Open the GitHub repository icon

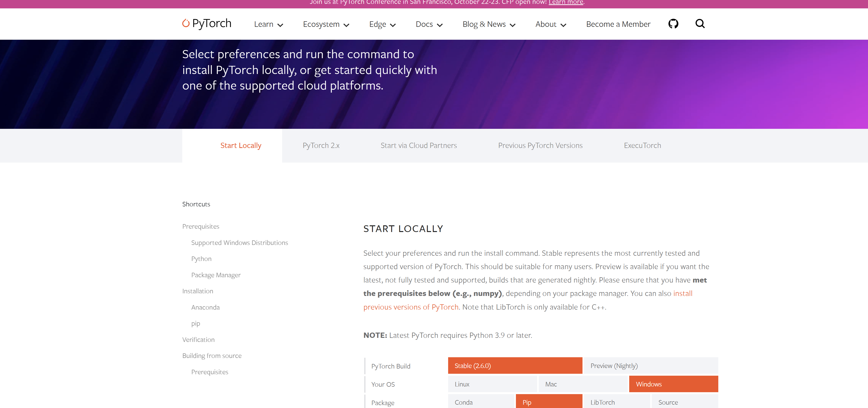[673, 24]
